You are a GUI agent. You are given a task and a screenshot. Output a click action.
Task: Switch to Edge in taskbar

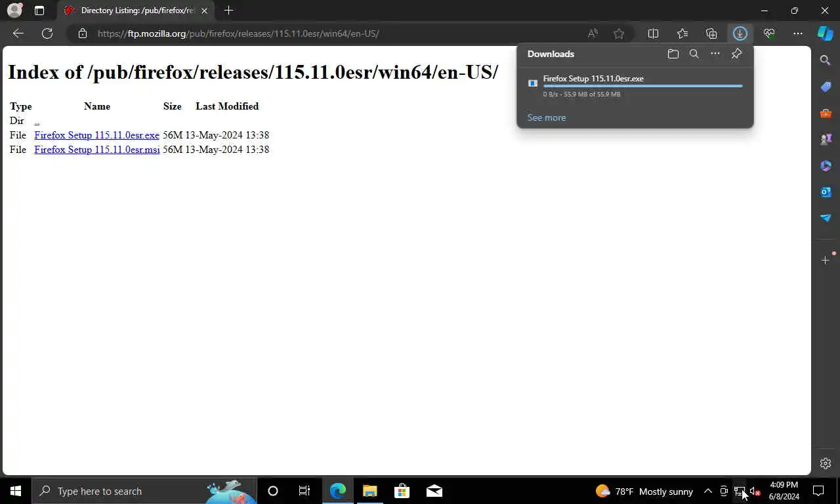click(x=337, y=491)
